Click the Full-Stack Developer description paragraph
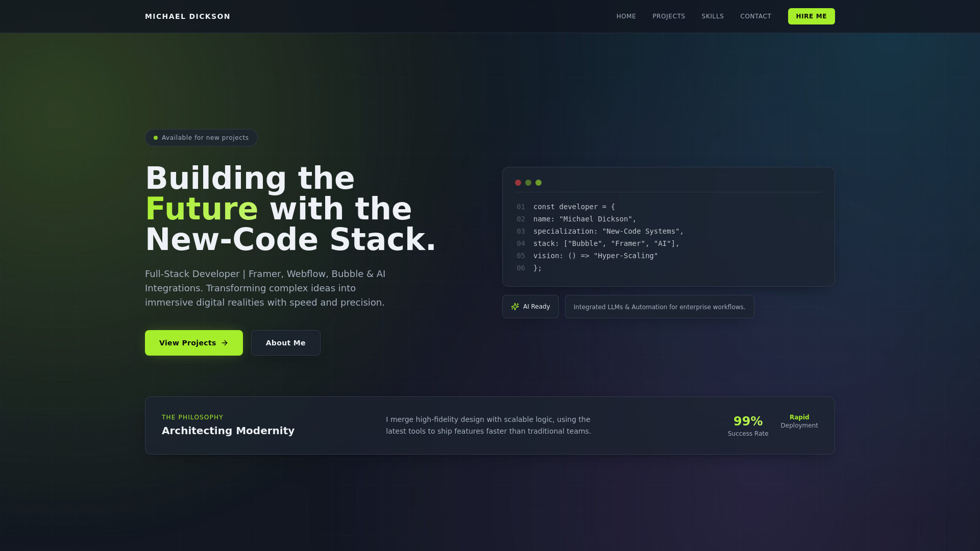 point(265,288)
